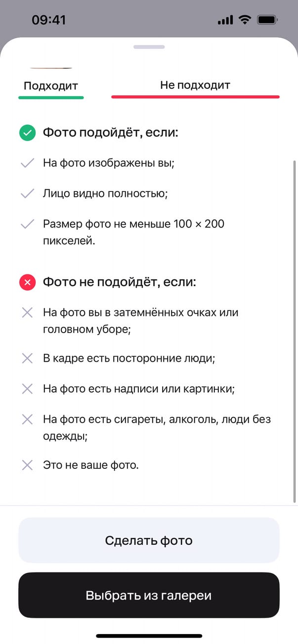Click the green circle checkmark icon
The height and width of the screenshot is (644, 298).
[27, 133]
